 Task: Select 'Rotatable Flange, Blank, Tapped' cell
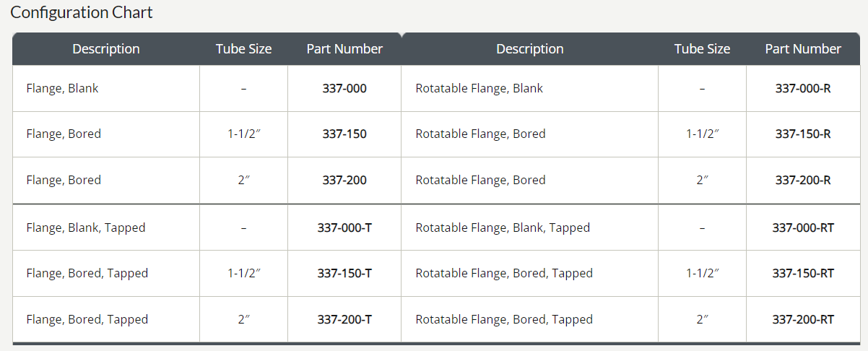point(503,227)
